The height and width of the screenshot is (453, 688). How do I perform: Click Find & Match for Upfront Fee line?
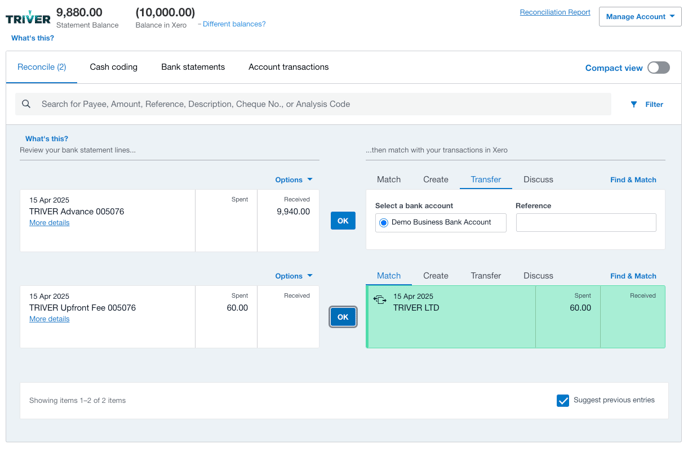click(x=633, y=276)
